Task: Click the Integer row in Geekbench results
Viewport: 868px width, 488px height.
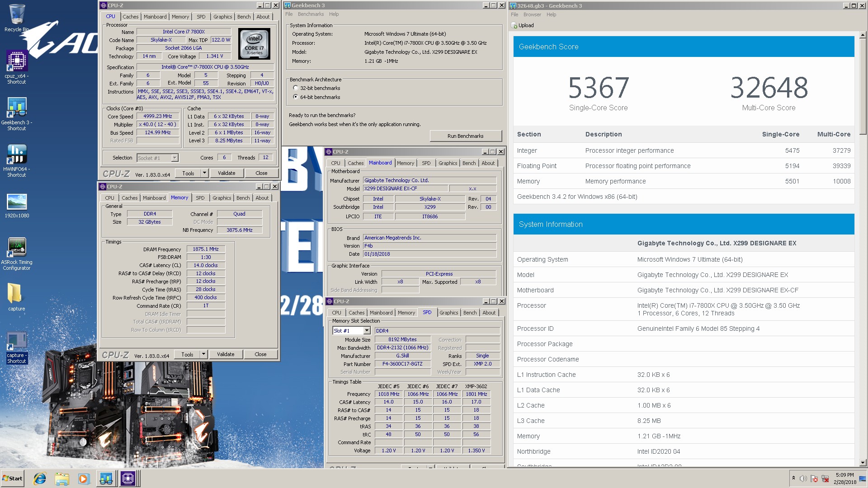Action: point(684,150)
